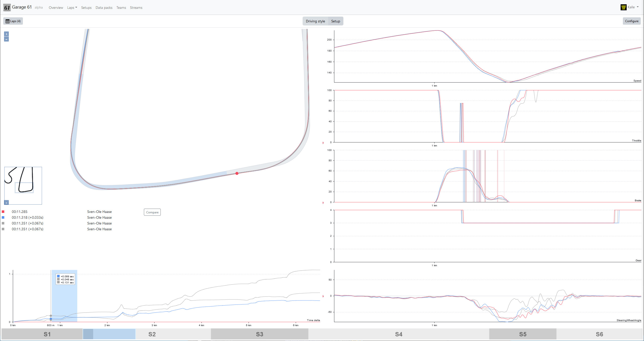
Task: Switch to the Driving style tab
Action: pyautogui.click(x=315, y=21)
